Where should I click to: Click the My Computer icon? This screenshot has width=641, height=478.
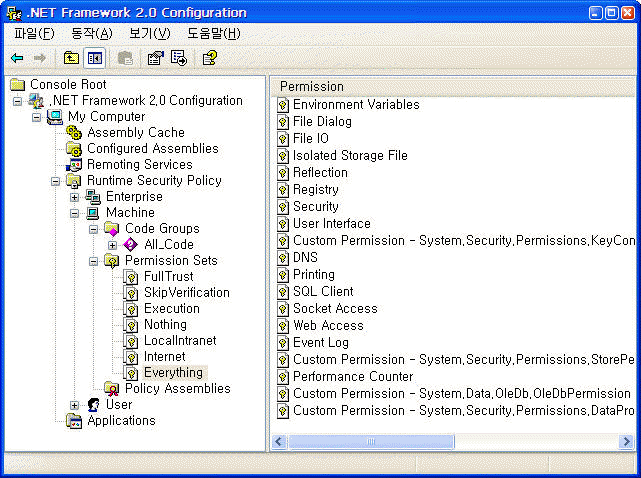click(54, 117)
